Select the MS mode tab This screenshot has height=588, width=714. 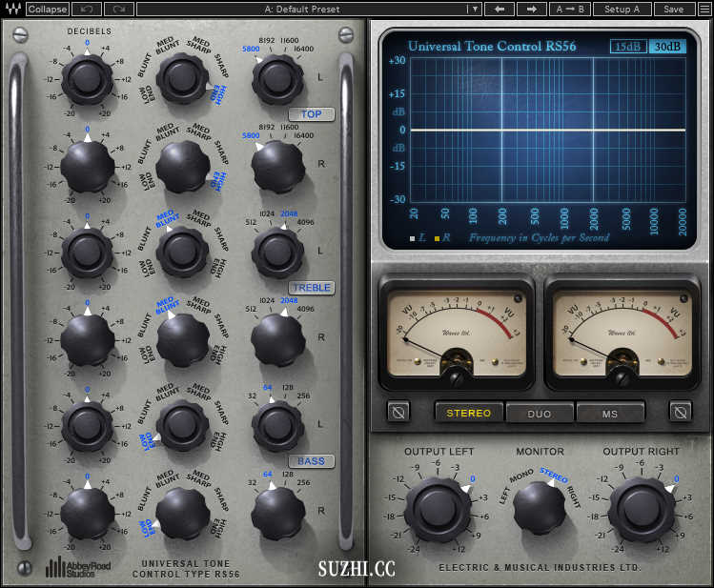(610, 413)
